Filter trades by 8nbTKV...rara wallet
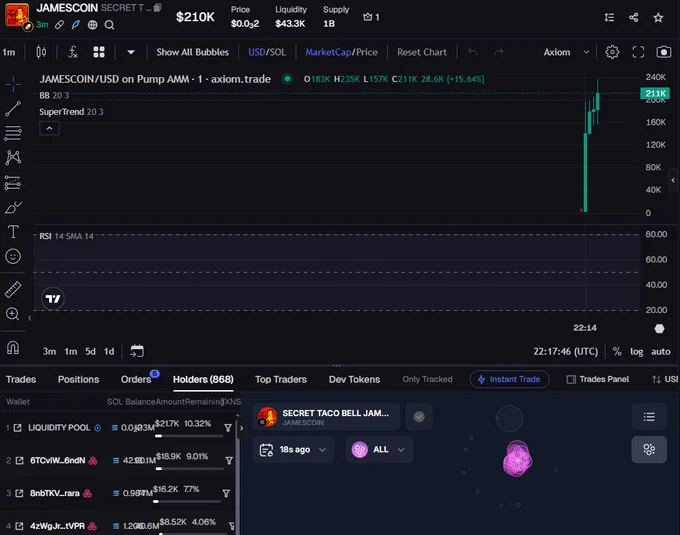The image size is (680, 535). tap(226, 493)
